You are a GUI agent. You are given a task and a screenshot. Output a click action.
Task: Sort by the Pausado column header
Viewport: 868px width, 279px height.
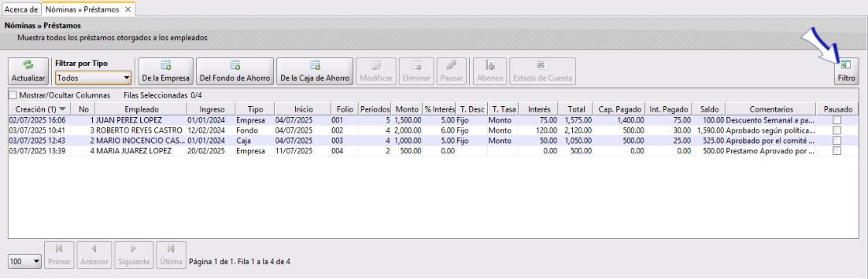tap(837, 108)
